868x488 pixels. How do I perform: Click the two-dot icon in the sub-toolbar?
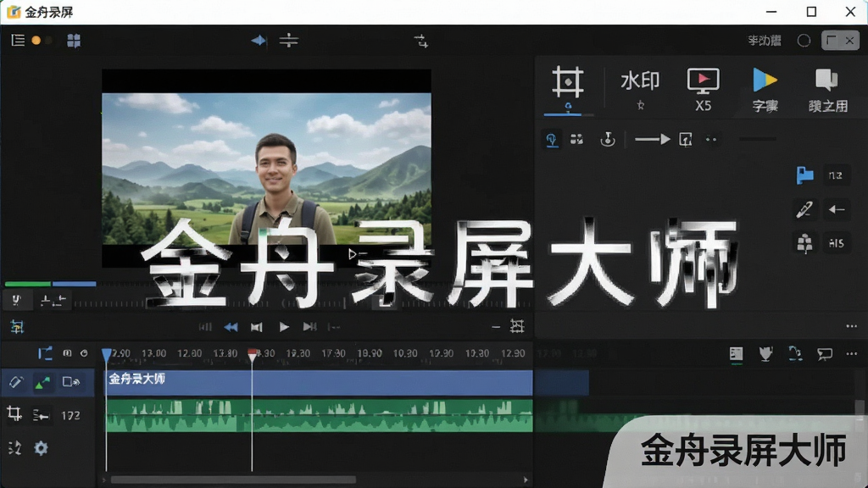(711, 140)
